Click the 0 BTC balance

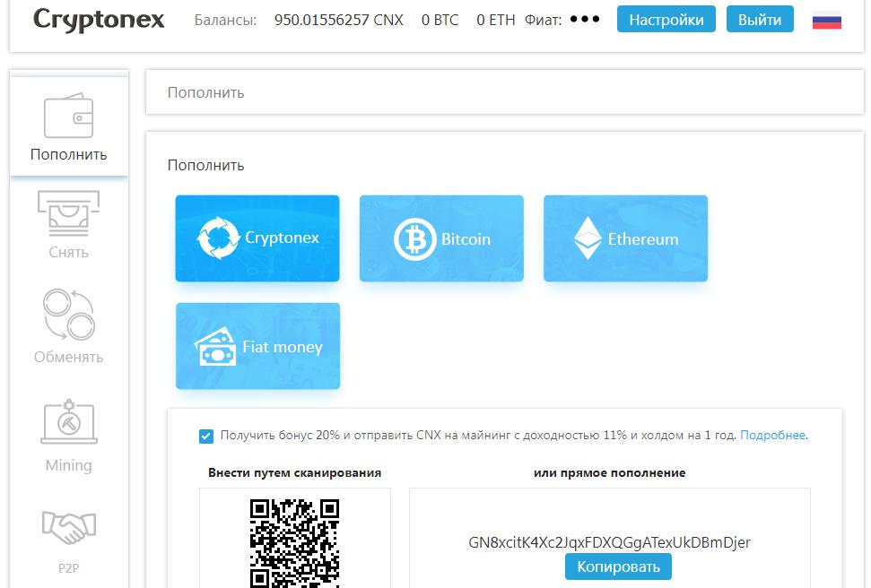(440, 20)
